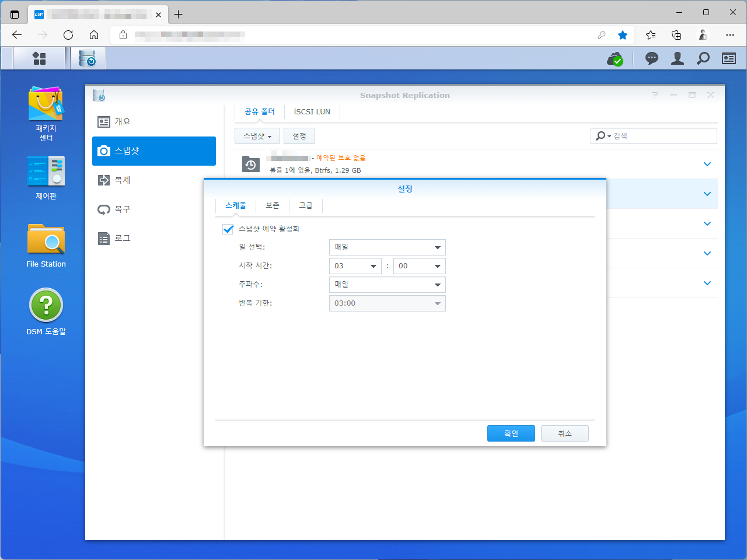Close the current browser tab
The width and height of the screenshot is (747, 560).
pos(158,15)
